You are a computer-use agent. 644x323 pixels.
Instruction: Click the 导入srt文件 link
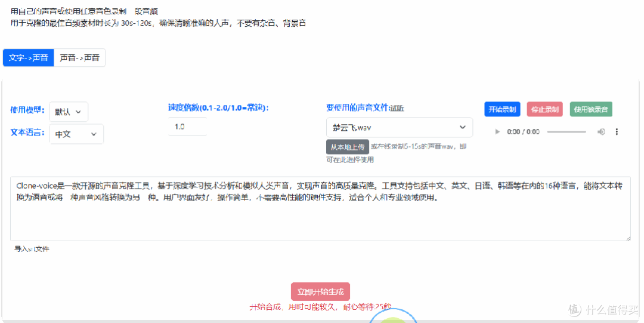(x=32, y=249)
